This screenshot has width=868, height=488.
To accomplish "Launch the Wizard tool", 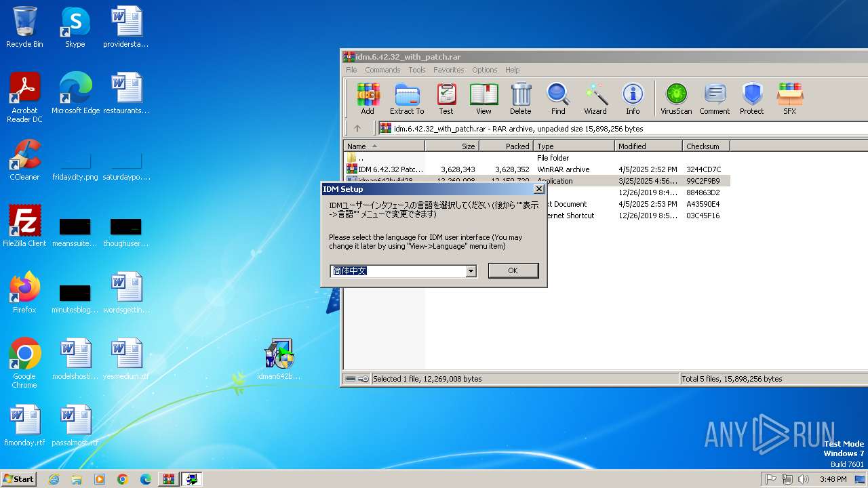I will coord(595,99).
